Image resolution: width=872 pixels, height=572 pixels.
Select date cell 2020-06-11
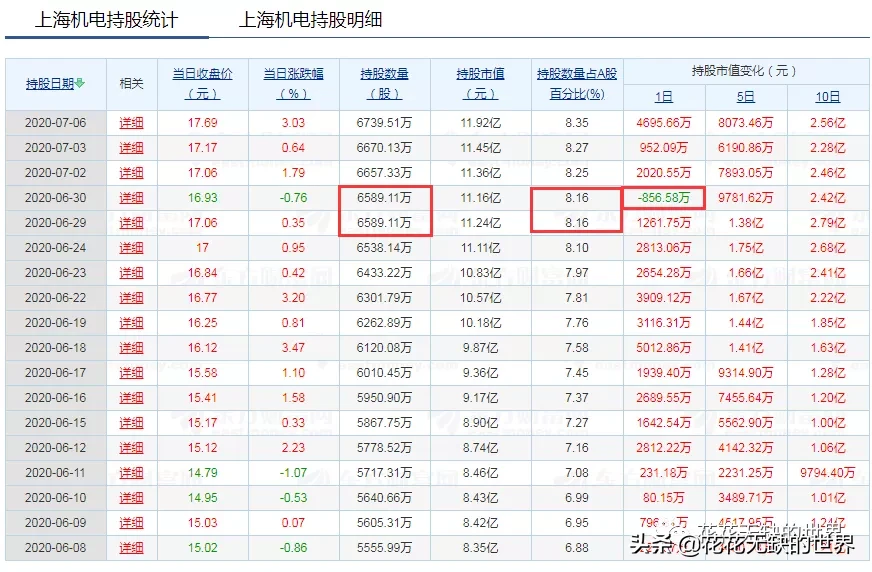(56, 473)
